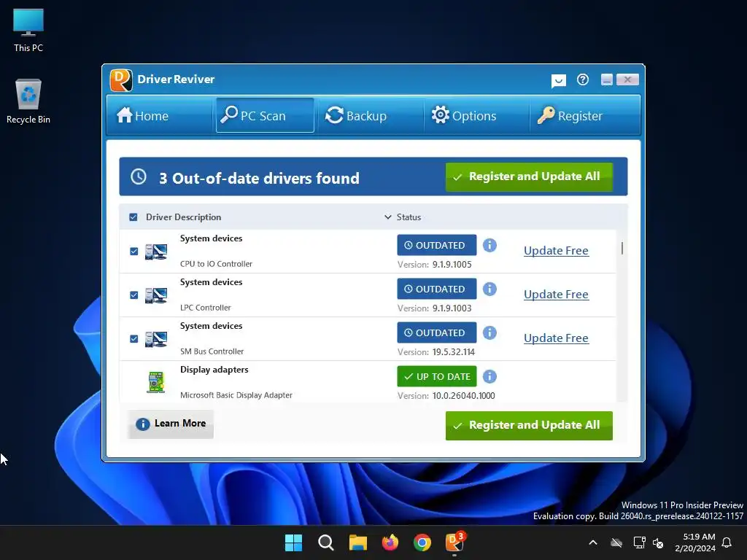Click top Register and Update All button
The image size is (747, 560).
pyautogui.click(x=529, y=176)
